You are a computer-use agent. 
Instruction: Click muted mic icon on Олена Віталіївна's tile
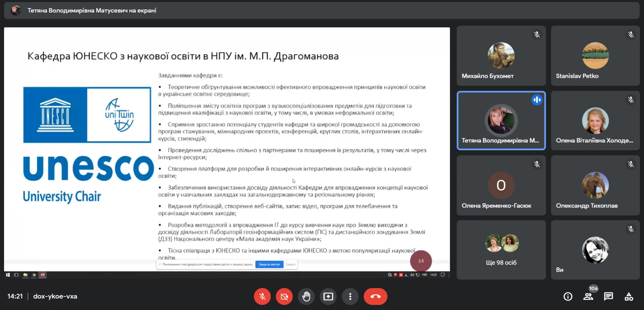[x=631, y=100]
